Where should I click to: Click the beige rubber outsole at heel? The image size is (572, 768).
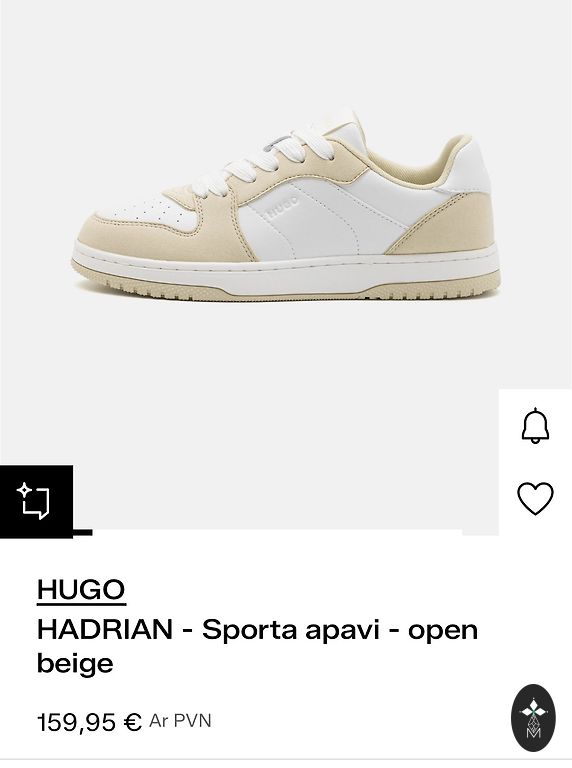441,288
